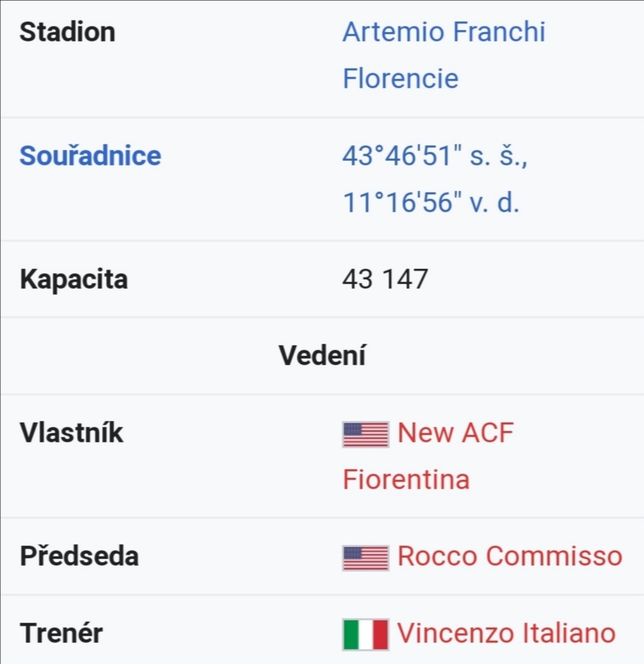Open the Rocco Commisso page link
Screen dimensions: 644x664
pyautogui.click(x=509, y=556)
